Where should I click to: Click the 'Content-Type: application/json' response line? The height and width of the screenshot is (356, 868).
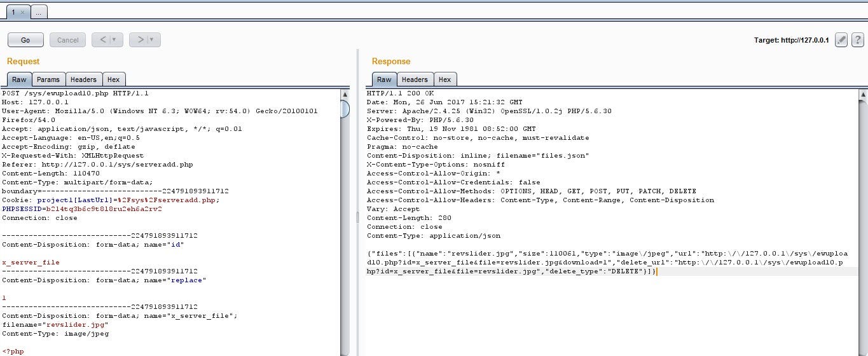(x=434, y=235)
